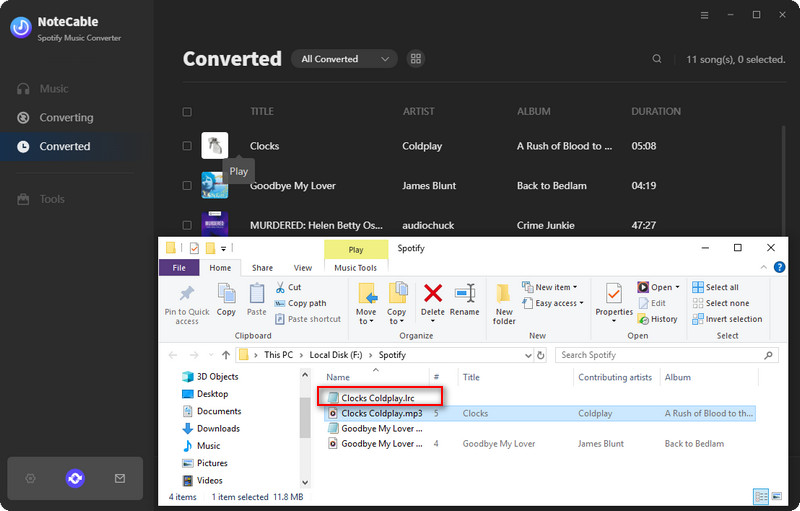The height and width of the screenshot is (511, 800).
Task: Select the Converted section in NoteCable sidebar
Action: [54, 146]
